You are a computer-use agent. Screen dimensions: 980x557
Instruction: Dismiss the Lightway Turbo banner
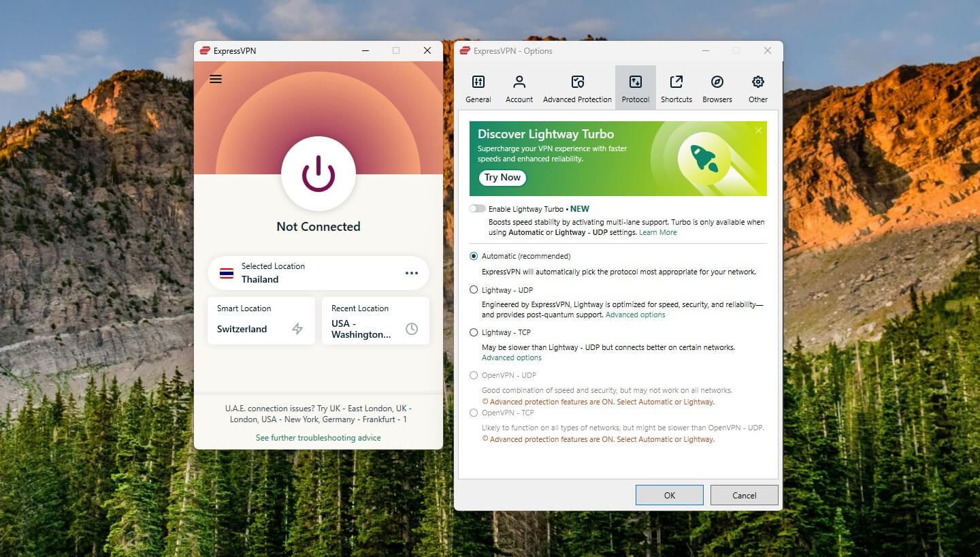pos(759,130)
